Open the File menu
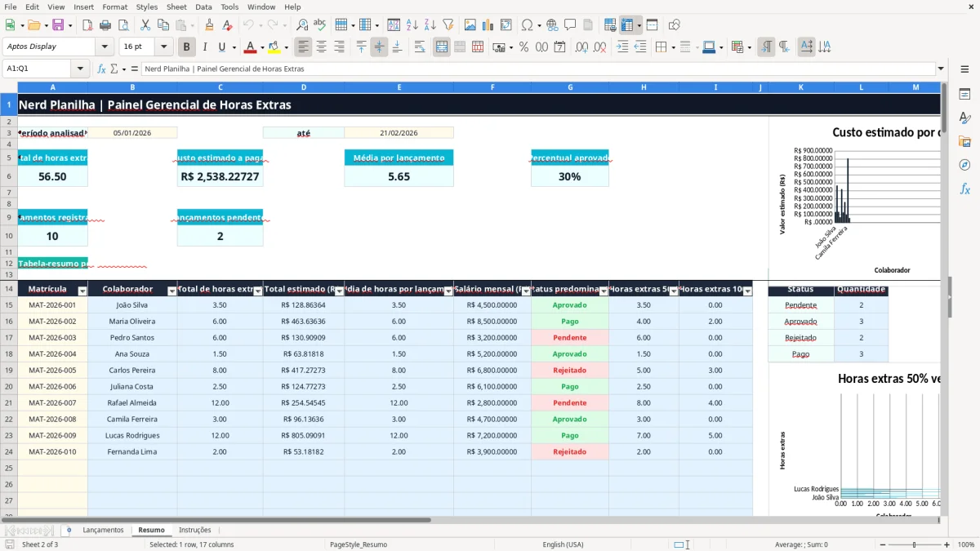Viewport: 980px width, 551px height. (11, 7)
